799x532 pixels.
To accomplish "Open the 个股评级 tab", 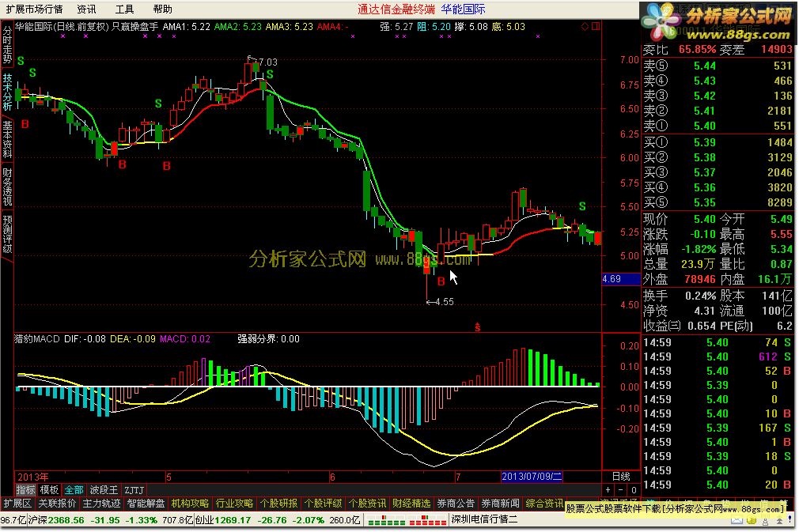I will point(323,504).
